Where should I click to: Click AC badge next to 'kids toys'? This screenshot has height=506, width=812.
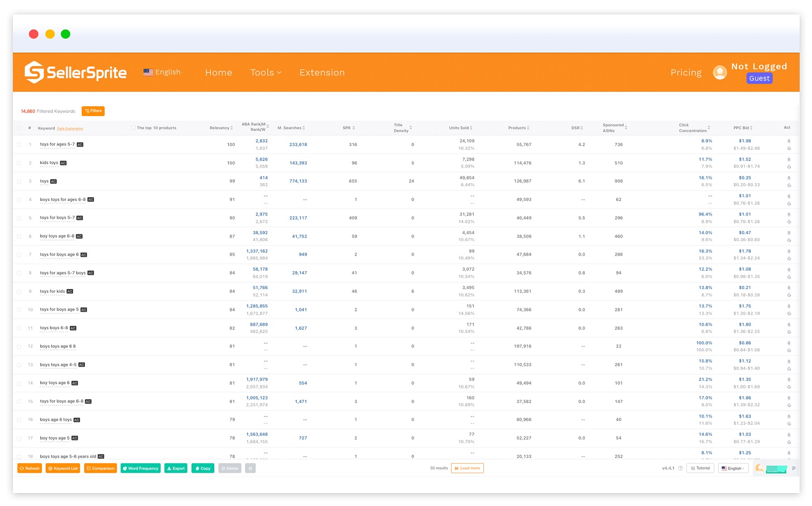point(63,163)
